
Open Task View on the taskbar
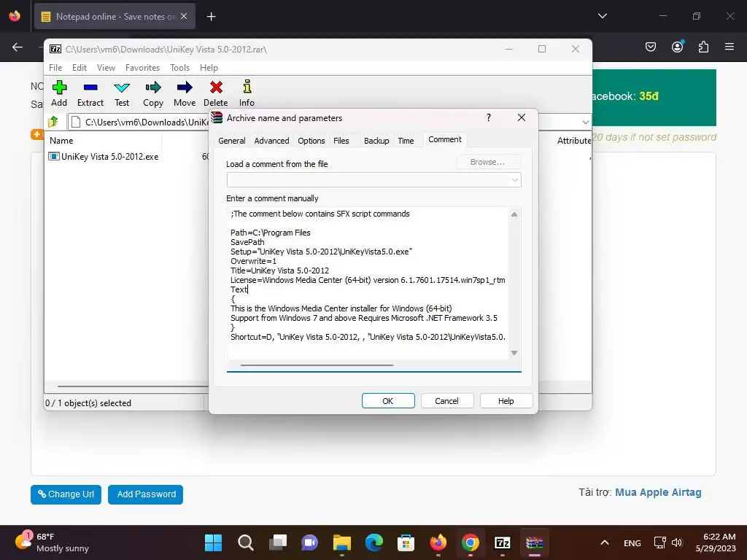coord(278,542)
